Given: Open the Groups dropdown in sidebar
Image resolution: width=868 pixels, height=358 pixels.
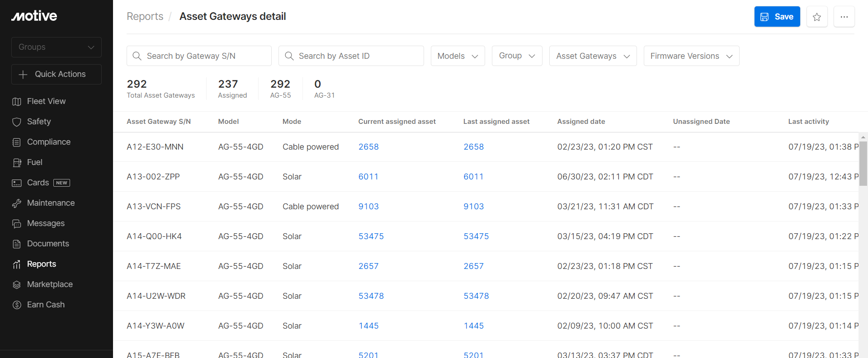Looking at the screenshot, I should click(x=57, y=47).
